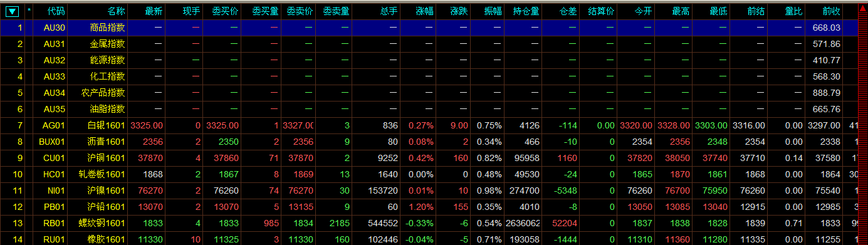
Task: Click the 668.03 previous close value
Action: [x=827, y=28]
